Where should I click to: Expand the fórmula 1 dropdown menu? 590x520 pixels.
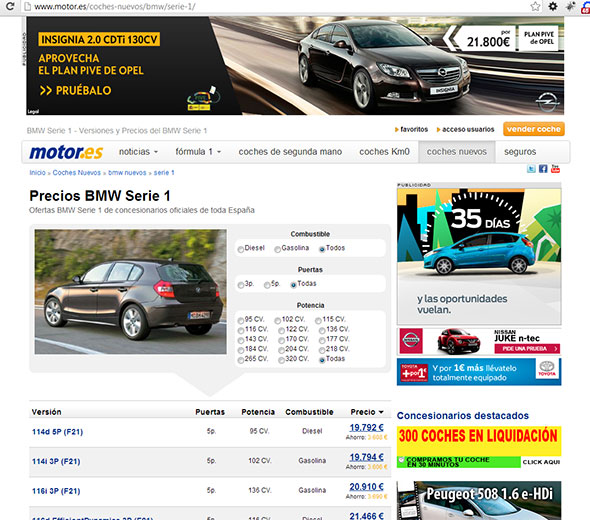point(198,152)
